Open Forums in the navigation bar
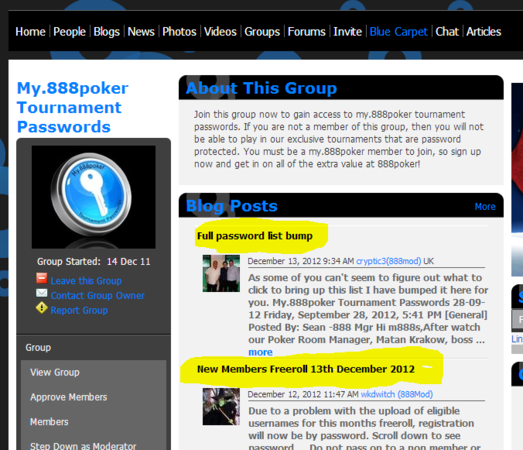The width and height of the screenshot is (523, 450). click(307, 32)
